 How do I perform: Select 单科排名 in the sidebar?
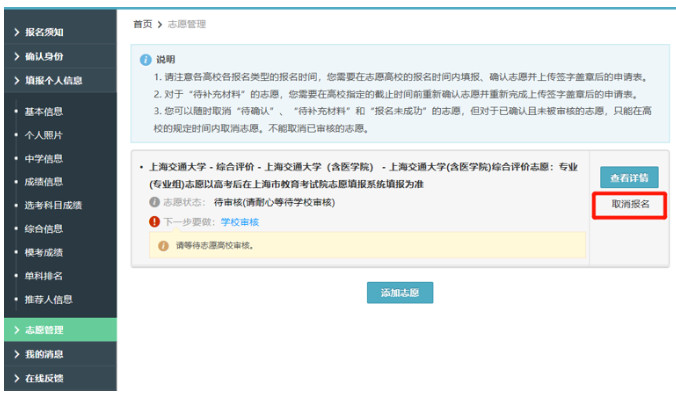[44, 275]
